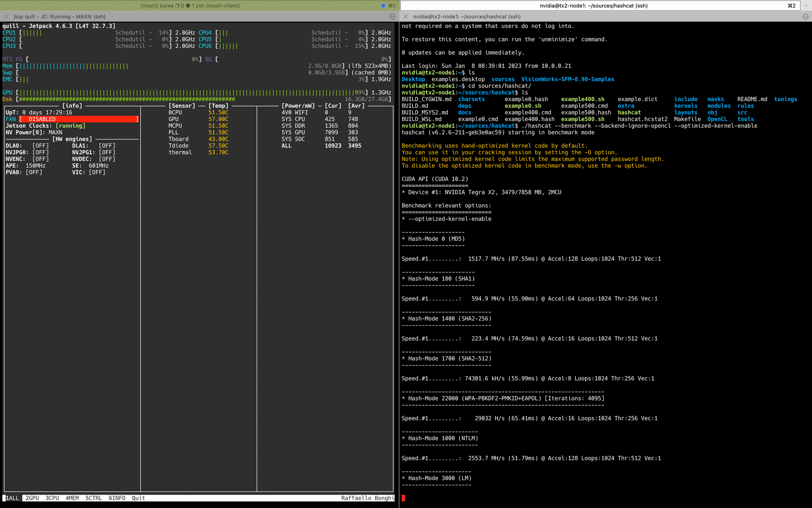The width and height of the screenshot is (812, 508).
Task: Click the red terminal cursor block
Action: pos(404,498)
